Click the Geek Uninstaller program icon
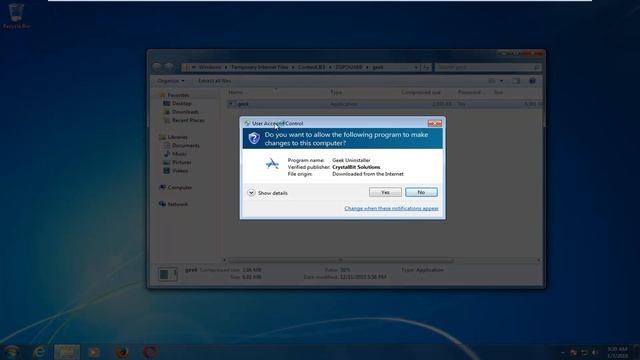Viewport: 640px width, 360px height. click(272, 164)
